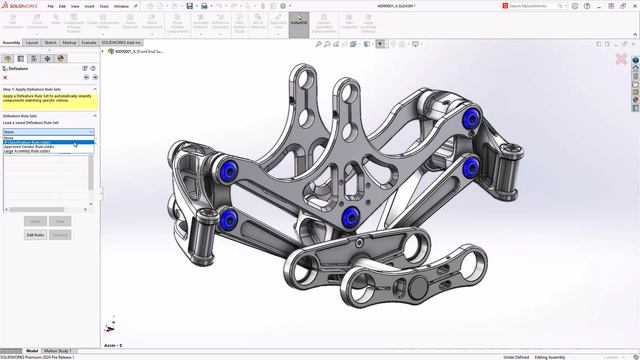Open the Window menu

point(121,6)
